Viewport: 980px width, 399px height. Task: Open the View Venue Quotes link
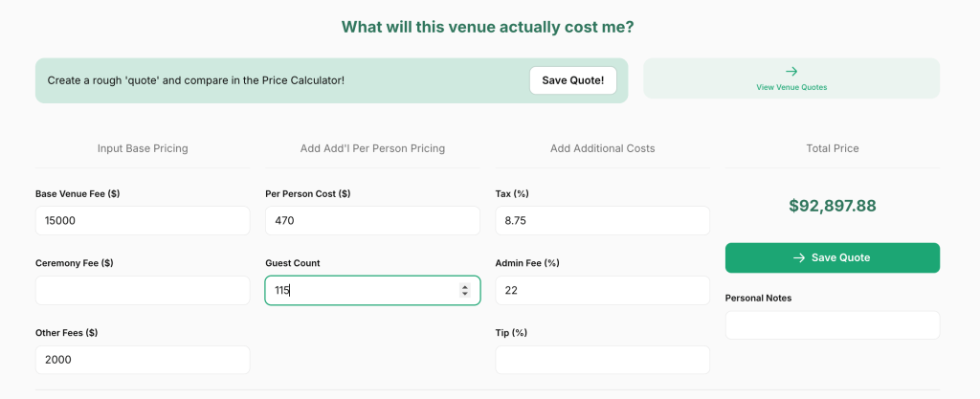point(791,87)
